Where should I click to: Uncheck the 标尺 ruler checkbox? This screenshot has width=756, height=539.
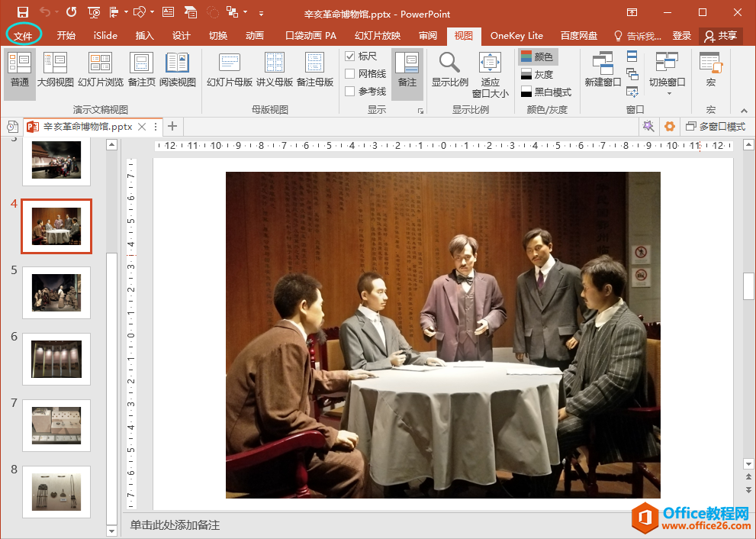coord(350,56)
